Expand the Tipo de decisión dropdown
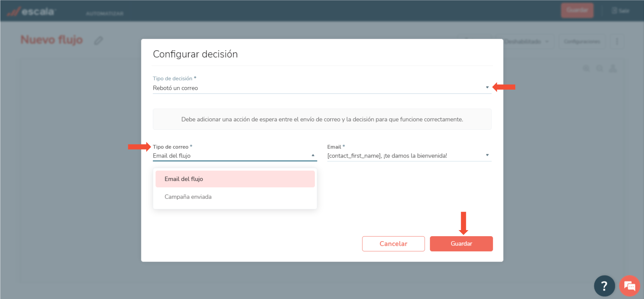644x299 pixels. (487, 87)
